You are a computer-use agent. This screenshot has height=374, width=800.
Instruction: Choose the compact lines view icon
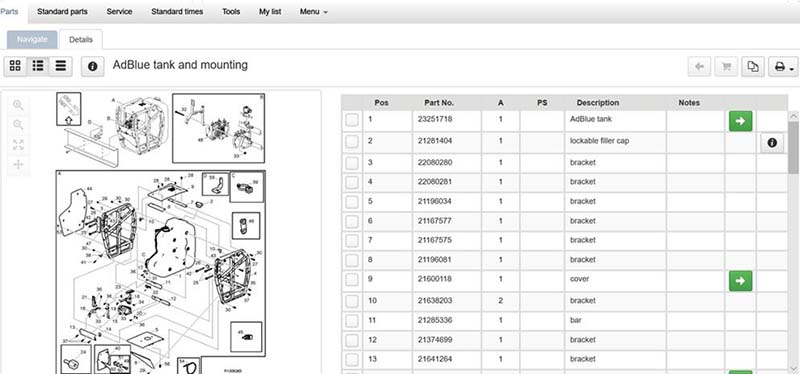[x=61, y=66]
